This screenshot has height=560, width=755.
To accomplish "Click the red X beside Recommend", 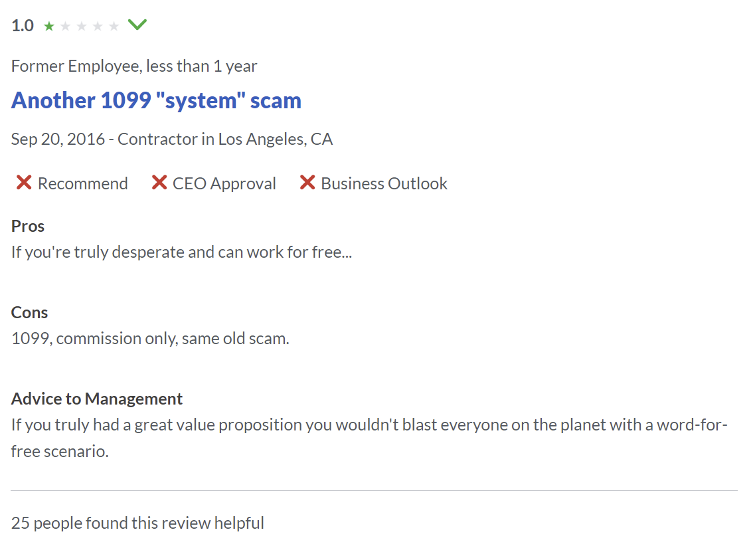I will (x=24, y=183).
